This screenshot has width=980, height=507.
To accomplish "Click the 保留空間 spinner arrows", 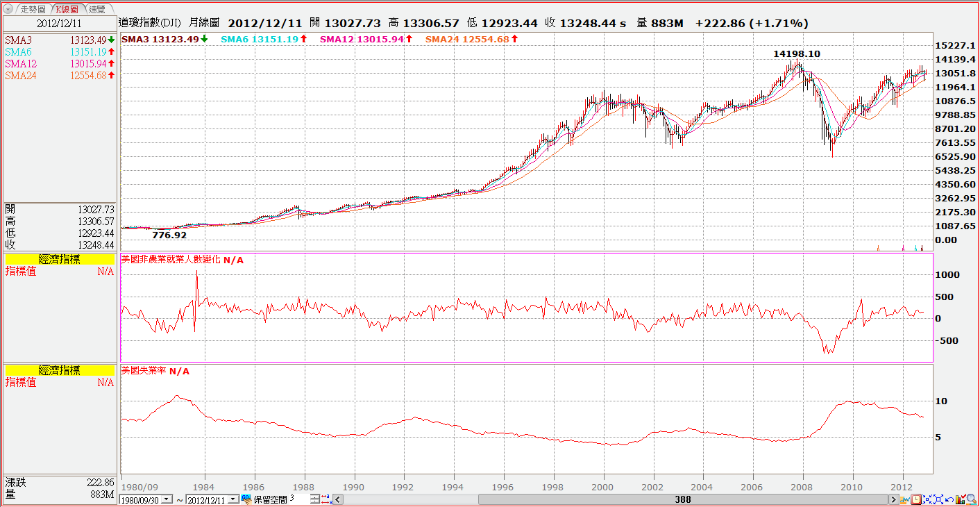I will (x=315, y=499).
